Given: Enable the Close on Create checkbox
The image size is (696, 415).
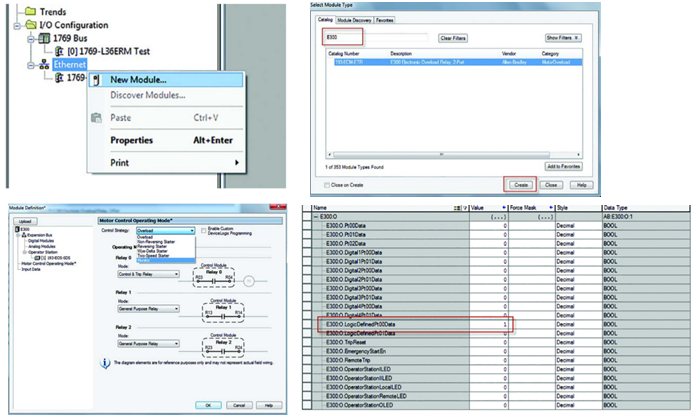Looking at the screenshot, I should pos(327,184).
